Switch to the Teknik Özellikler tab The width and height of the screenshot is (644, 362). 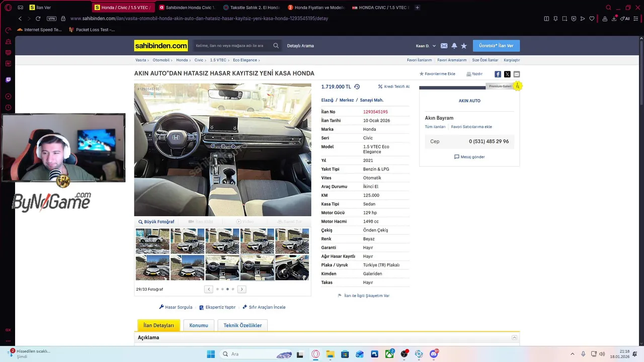(243, 325)
